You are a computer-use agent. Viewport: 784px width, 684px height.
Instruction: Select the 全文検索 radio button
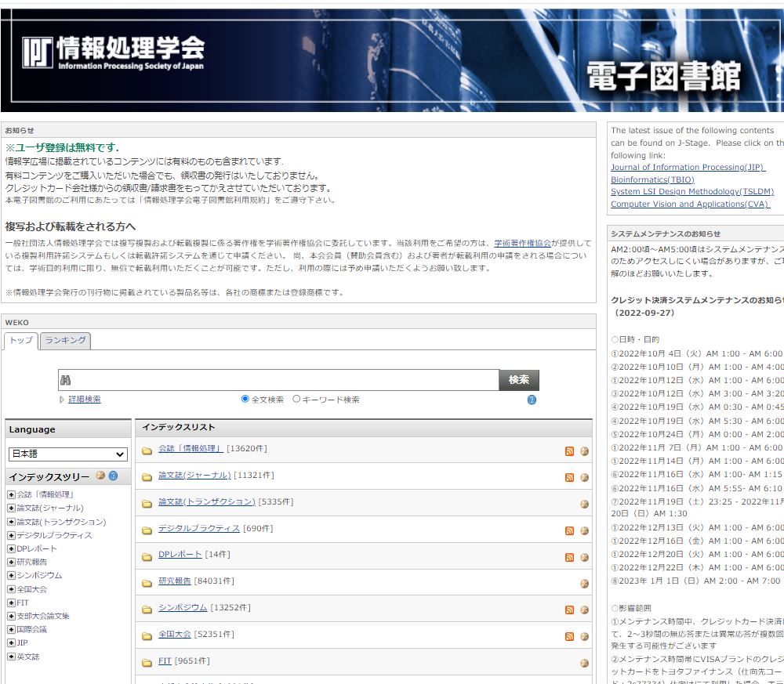(x=245, y=399)
